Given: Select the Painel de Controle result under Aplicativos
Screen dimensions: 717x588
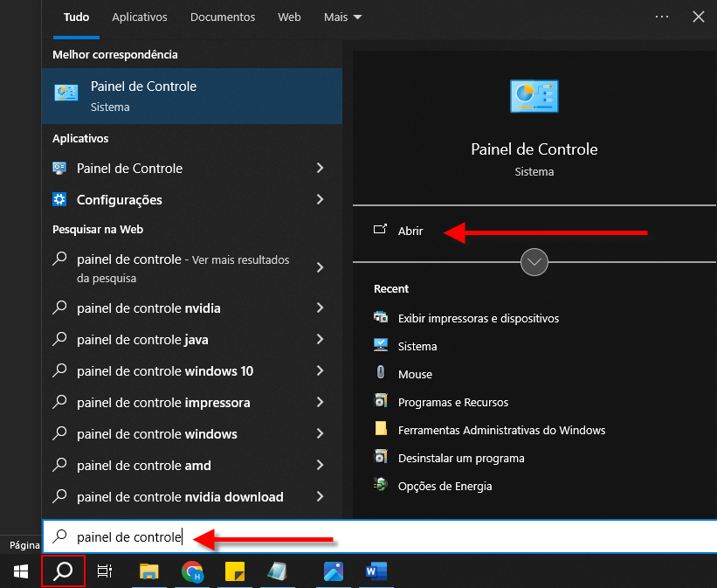Looking at the screenshot, I should 192,168.
